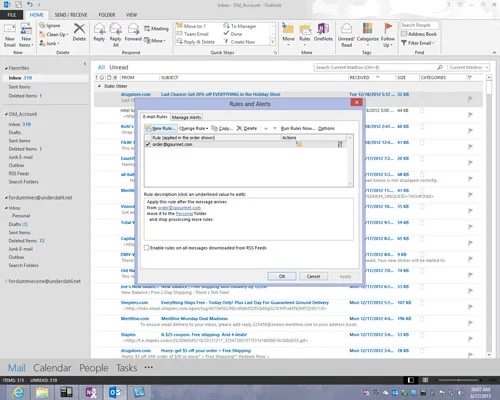This screenshot has height=400, width=500.
Task: Click the New Email icon
Action: click(10, 29)
